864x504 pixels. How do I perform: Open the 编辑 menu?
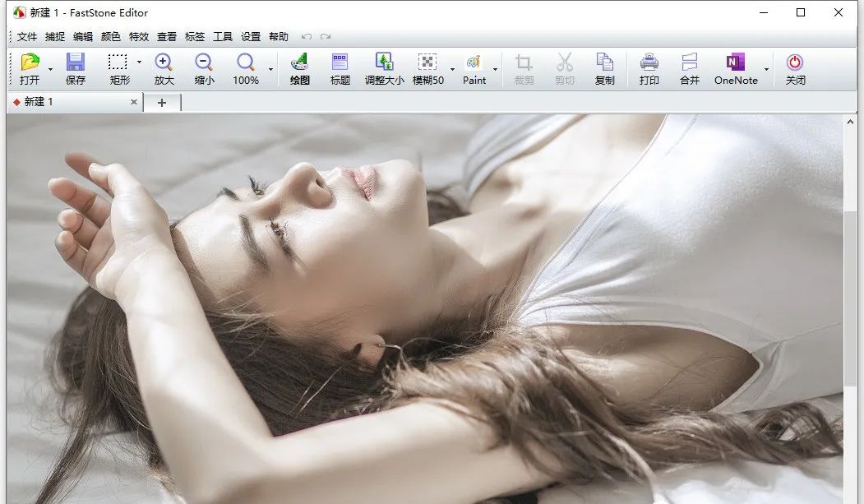click(83, 36)
